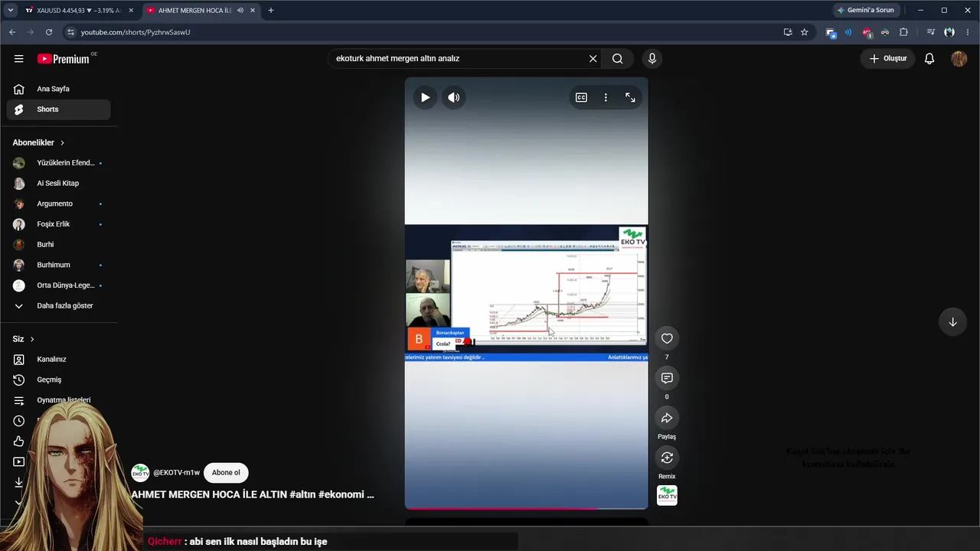This screenshot has width=980, height=551.
Task: Select Shorts in sidebar
Action: (58, 109)
